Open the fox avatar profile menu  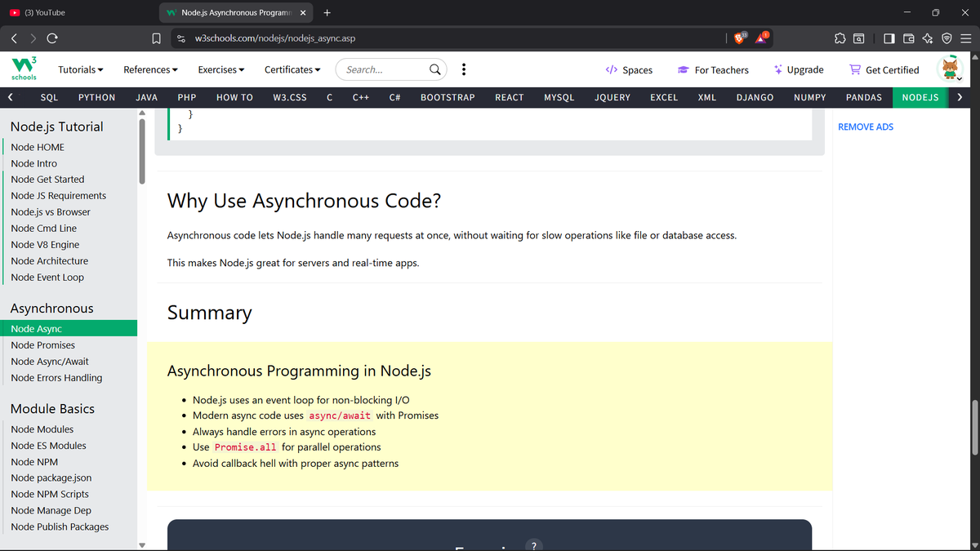pos(950,69)
